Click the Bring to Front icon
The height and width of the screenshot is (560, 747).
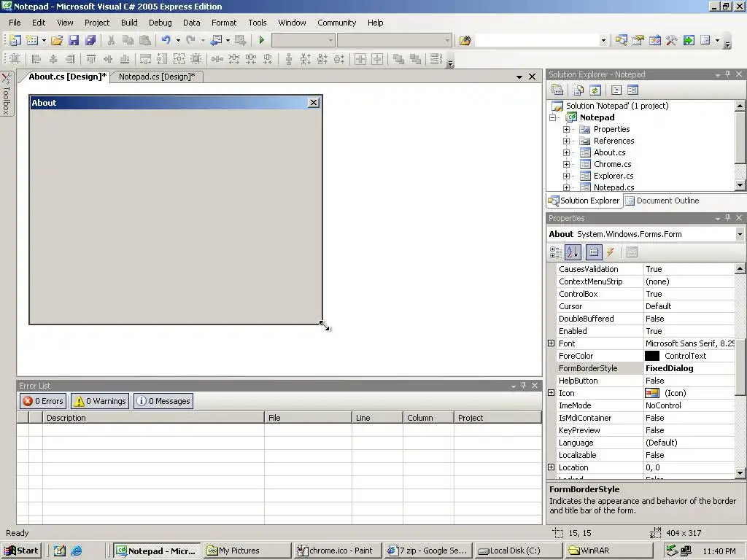point(398,59)
